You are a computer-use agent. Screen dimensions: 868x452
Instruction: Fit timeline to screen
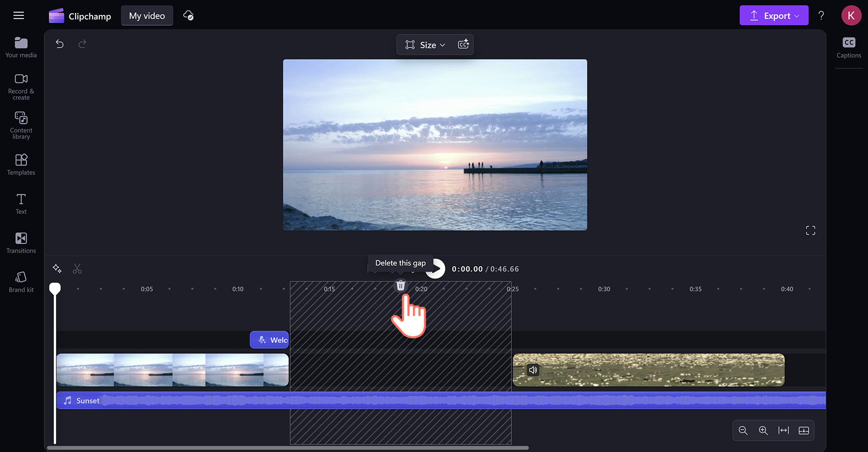(x=784, y=430)
